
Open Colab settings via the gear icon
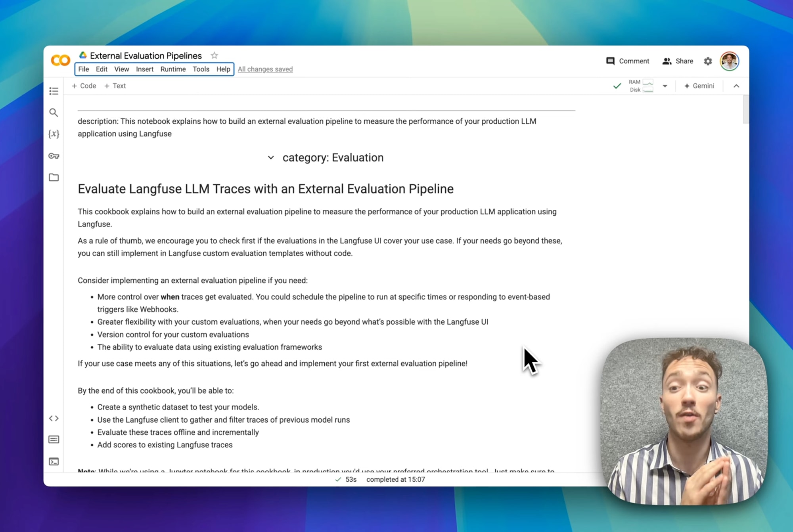pyautogui.click(x=708, y=61)
